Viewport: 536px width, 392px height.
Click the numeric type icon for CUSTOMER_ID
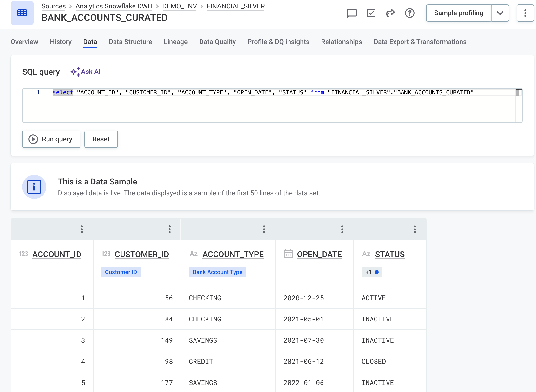tap(106, 254)
